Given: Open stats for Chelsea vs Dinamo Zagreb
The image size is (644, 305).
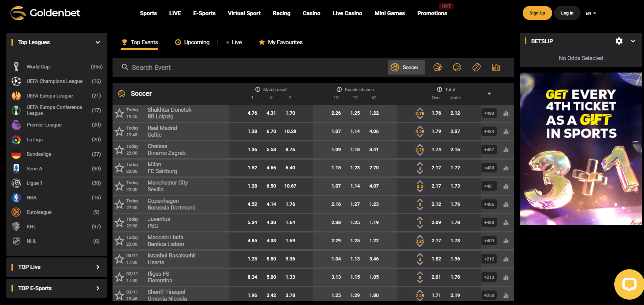Looking at the screenshot, I should (506, 150).
